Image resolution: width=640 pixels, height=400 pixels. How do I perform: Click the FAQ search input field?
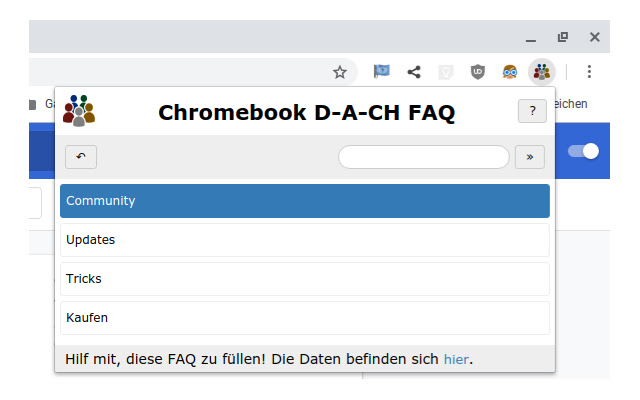[424, 157]
